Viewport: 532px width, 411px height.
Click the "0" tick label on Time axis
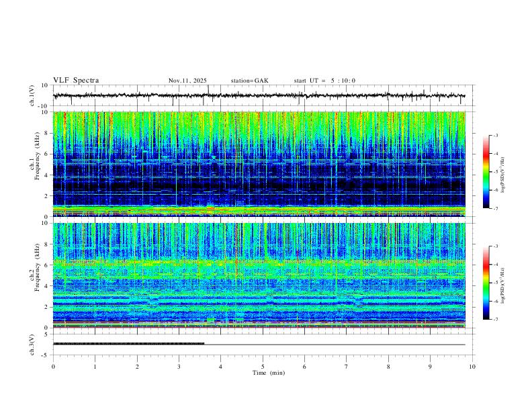coord(53,367)
